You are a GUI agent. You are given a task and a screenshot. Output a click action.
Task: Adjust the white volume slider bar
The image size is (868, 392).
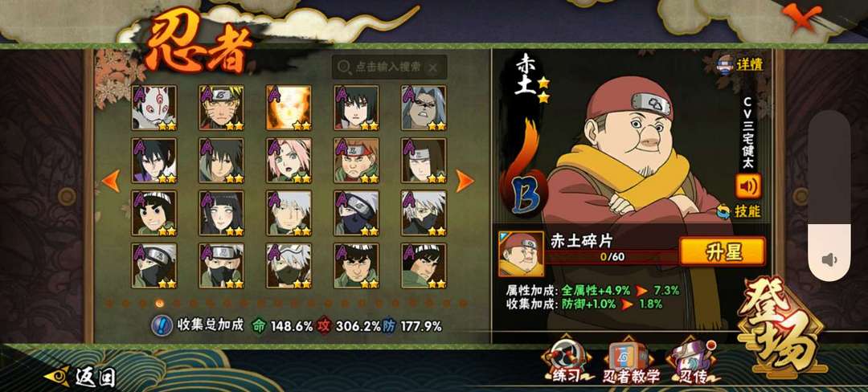point(829,196)
